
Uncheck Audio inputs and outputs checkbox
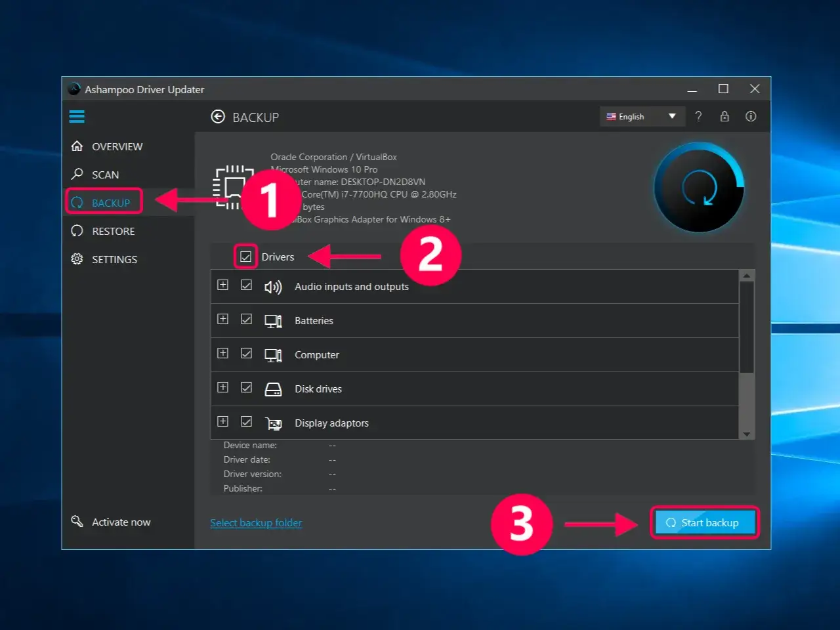[246, 285]
